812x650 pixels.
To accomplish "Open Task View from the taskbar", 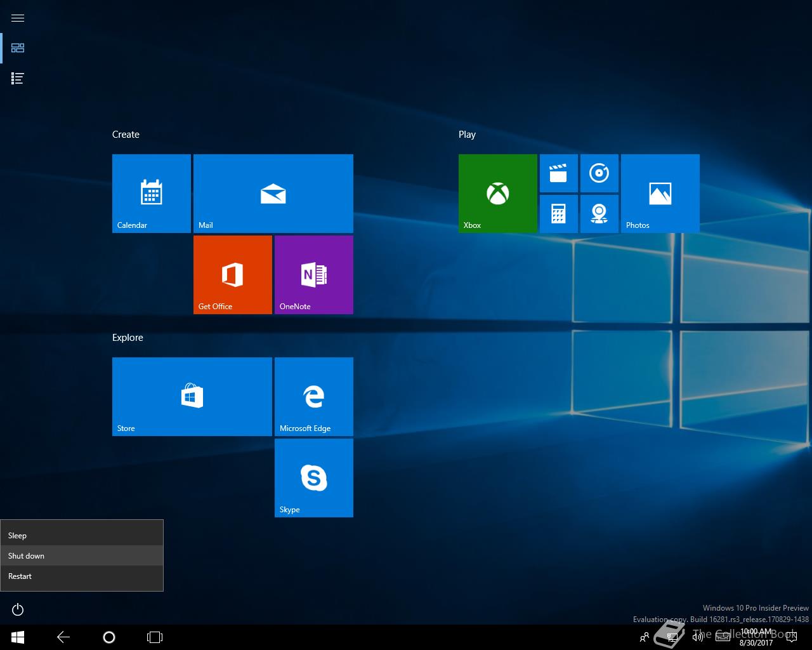I will click(155, 637).
